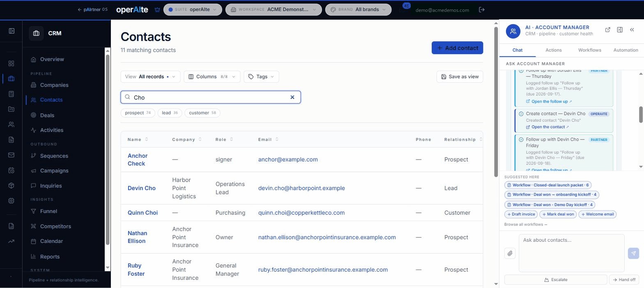Image resolution: width=644 pixels, height=288 pixels.
Task: Toggle the prospect 74 filter chip
Action: (138, 113)
